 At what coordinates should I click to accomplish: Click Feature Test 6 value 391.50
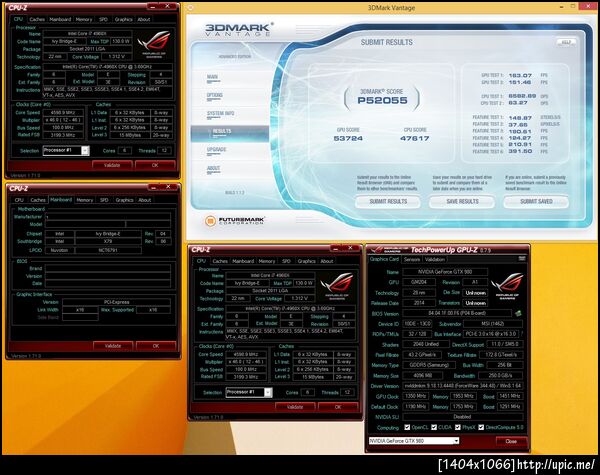520,151
